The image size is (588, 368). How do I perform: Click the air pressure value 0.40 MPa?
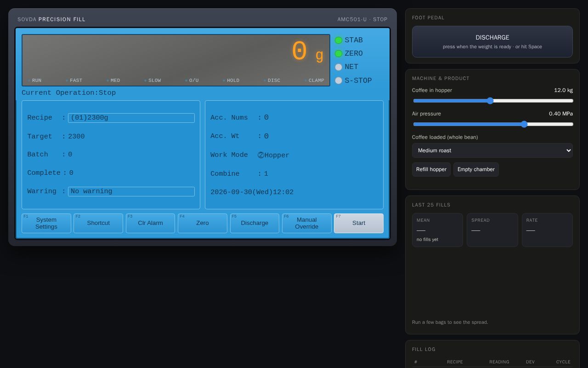pyautogui.click(x=561, y=114)
